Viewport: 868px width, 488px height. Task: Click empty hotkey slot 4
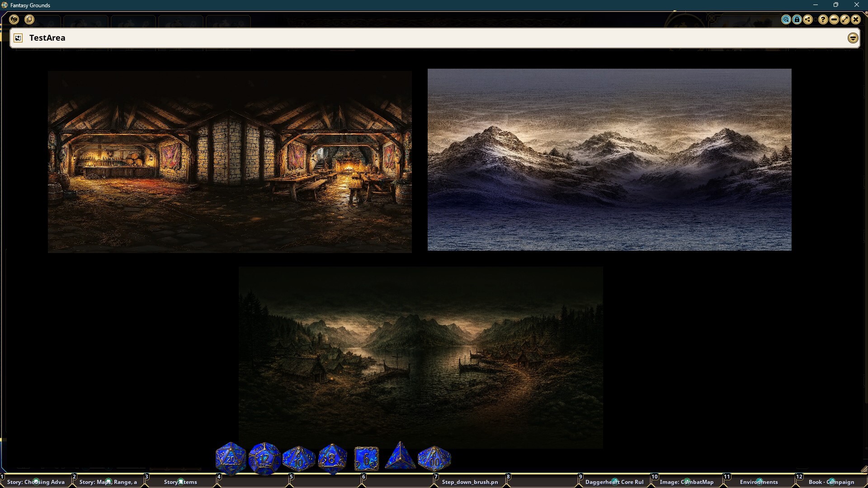[x=253, y=482]
